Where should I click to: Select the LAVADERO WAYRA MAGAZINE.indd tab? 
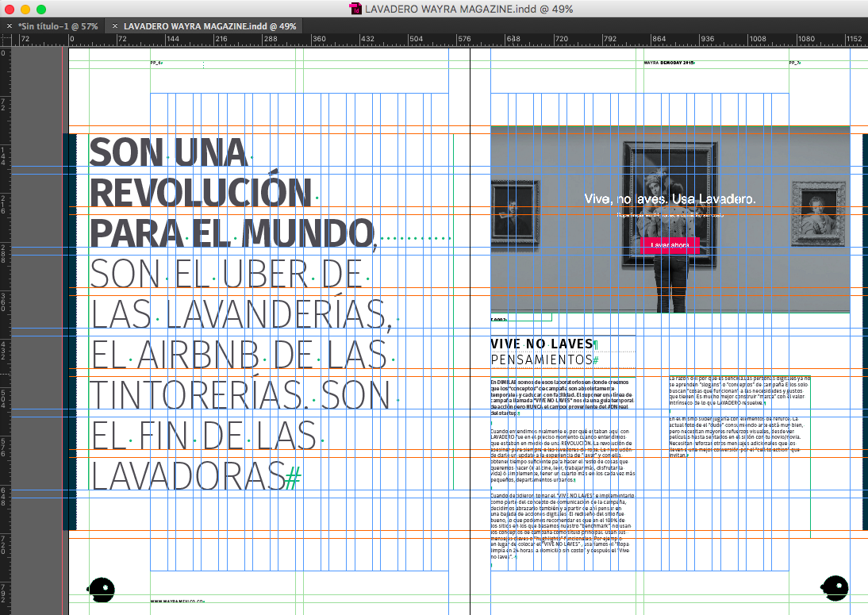point(209,26)
